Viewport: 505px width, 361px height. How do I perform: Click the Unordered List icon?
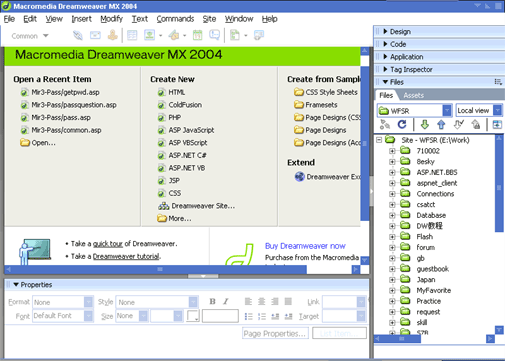tap(249, 316)
